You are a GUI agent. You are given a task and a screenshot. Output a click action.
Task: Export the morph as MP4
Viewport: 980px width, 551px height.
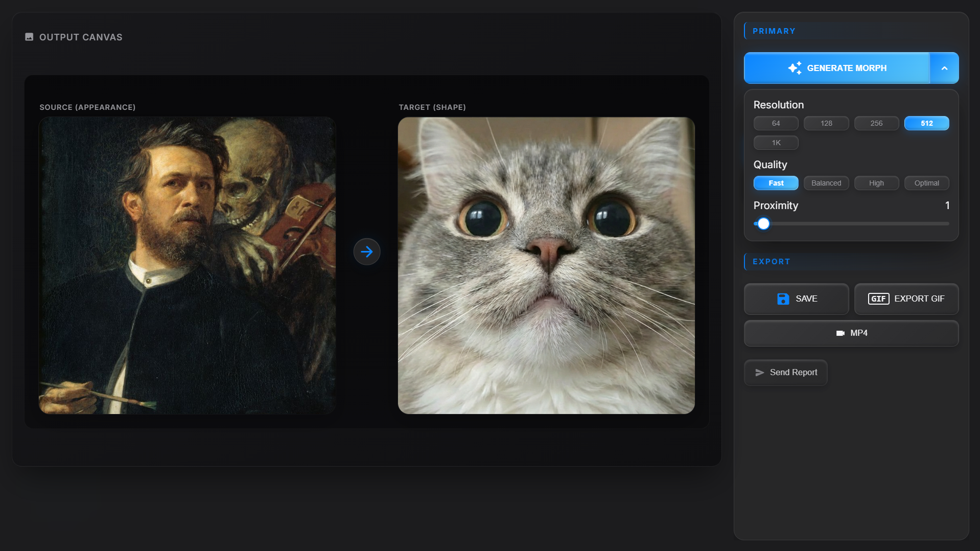(851, 333)
